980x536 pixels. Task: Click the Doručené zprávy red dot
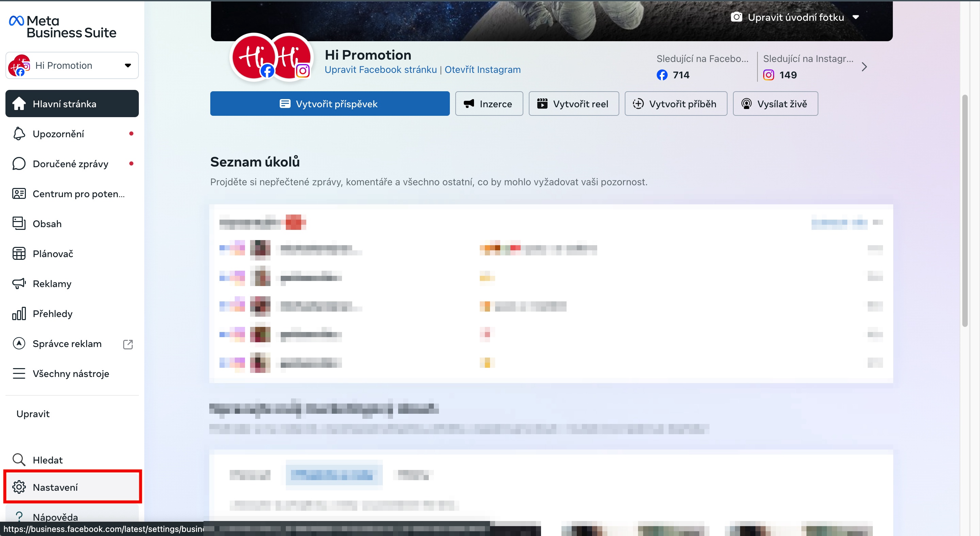pyautogui.click(x=131, y=164)
